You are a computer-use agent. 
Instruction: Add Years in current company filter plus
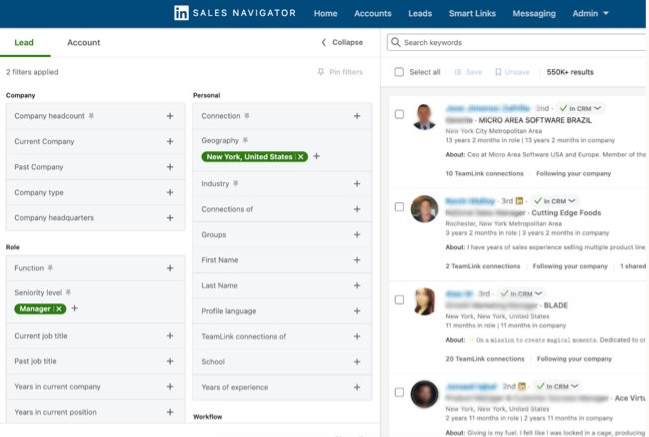[x=170, y=387]
